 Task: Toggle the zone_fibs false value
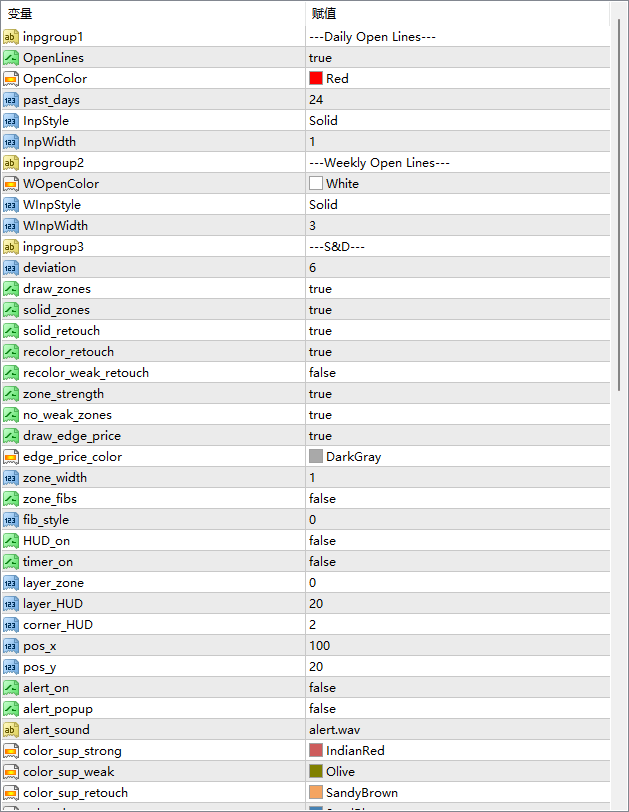point(458,499)
